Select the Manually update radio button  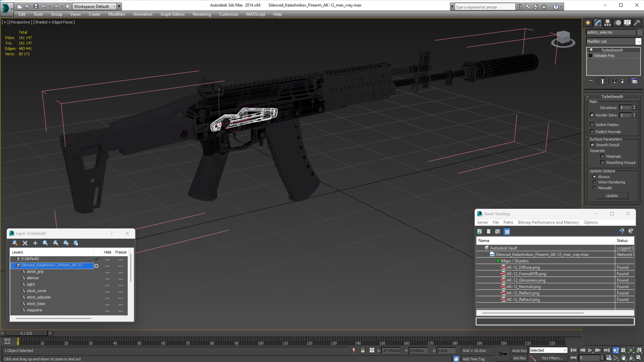pyautogui.click(x=595, y=188)
